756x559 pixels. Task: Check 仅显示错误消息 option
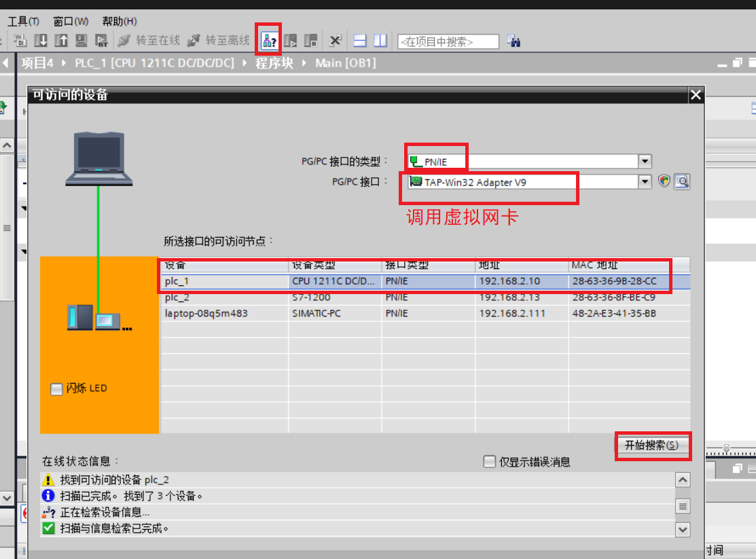click(489, 461)
